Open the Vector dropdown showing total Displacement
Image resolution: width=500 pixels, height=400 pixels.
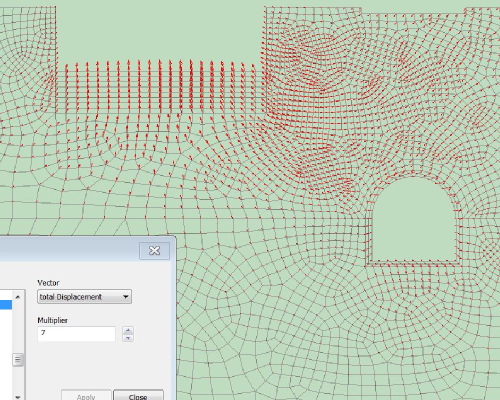(84, 297)
